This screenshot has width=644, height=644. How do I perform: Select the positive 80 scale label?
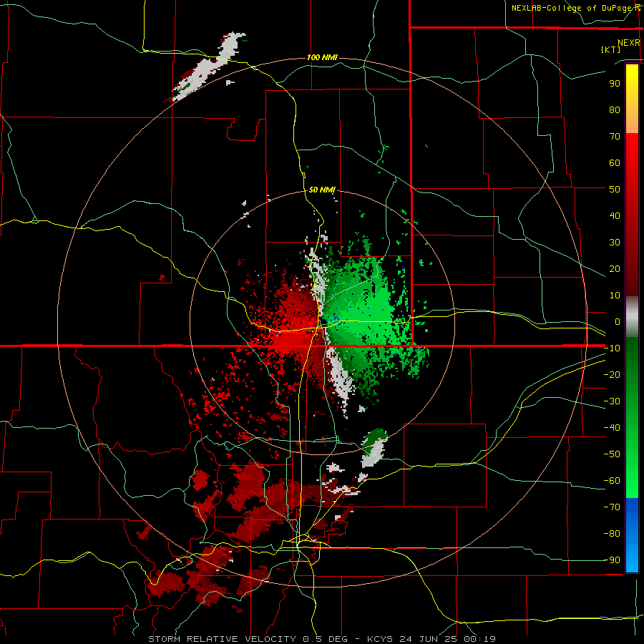615,110
